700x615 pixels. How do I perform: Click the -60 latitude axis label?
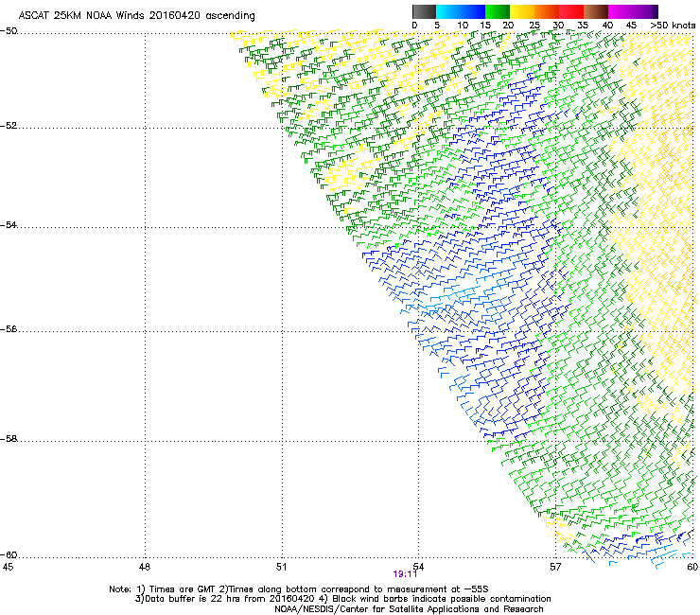(9, 554)
